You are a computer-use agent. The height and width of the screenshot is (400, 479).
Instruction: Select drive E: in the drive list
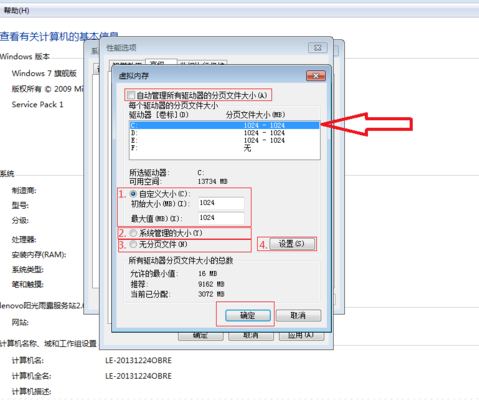tap(224, 140)
